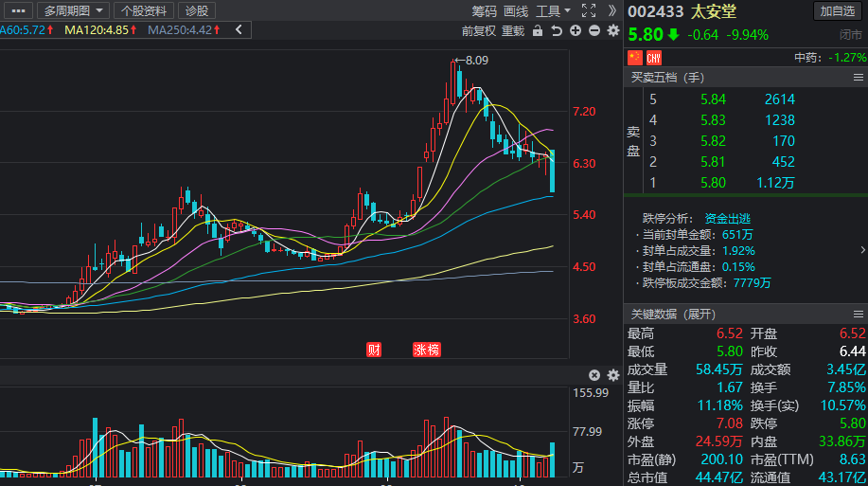Open the 买卖五档 panel menu icon
The image size is (868, 486).
pyautogui.click(x=858, y=78)
